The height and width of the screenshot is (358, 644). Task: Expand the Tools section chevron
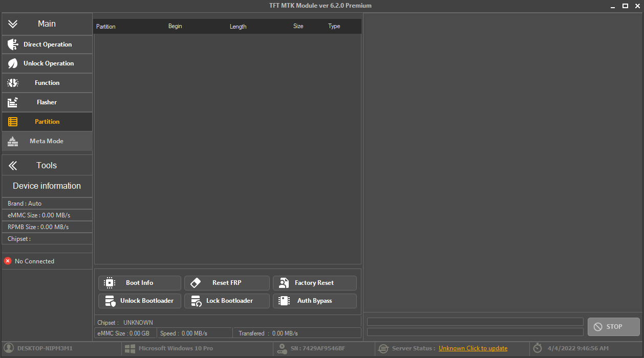point(12,165)
